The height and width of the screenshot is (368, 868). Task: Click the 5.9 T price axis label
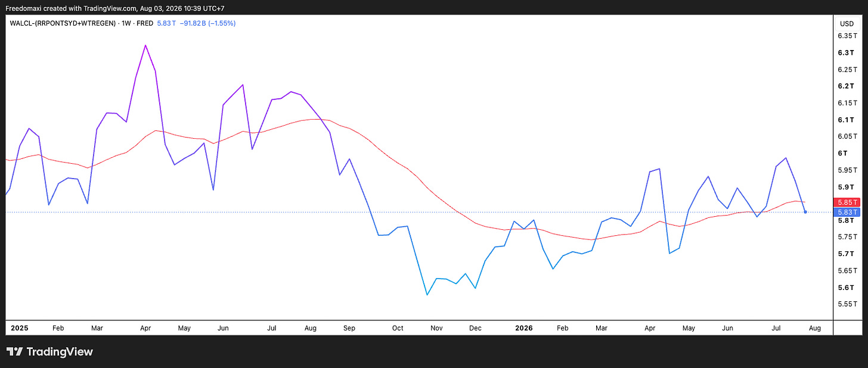[847, 187]
